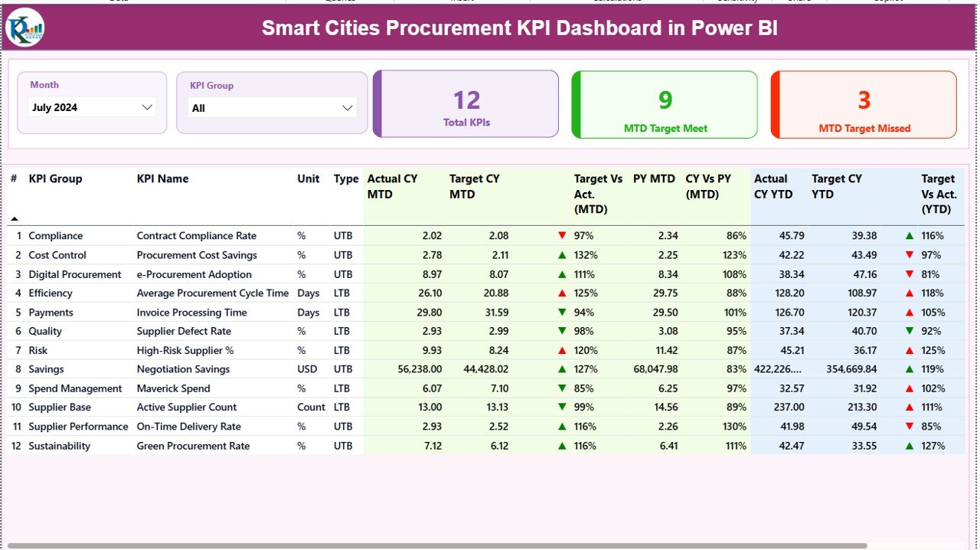Click the green down arrow on Invoice Processing Time MTD
Viewport: 980px width, 550px height.
563,312
